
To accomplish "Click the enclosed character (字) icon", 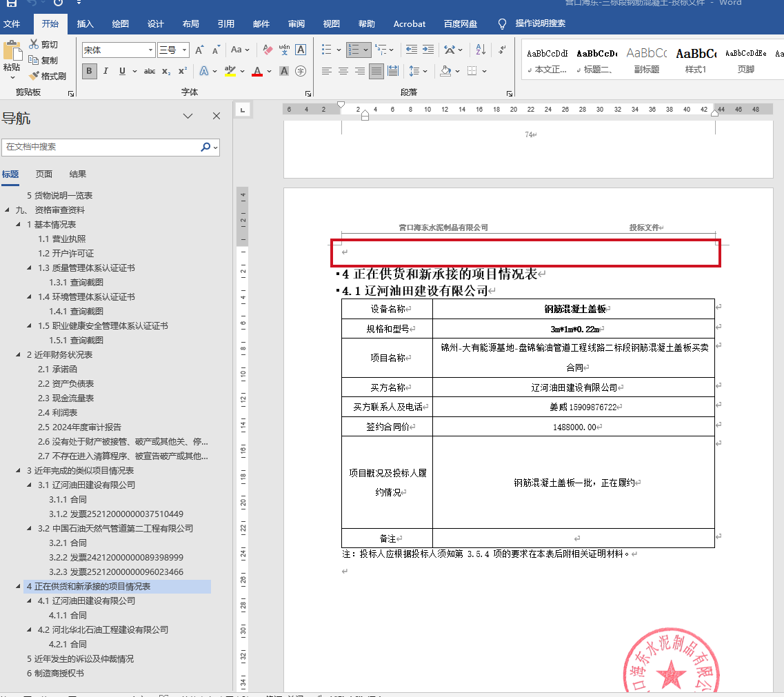I will click(301, 71).
